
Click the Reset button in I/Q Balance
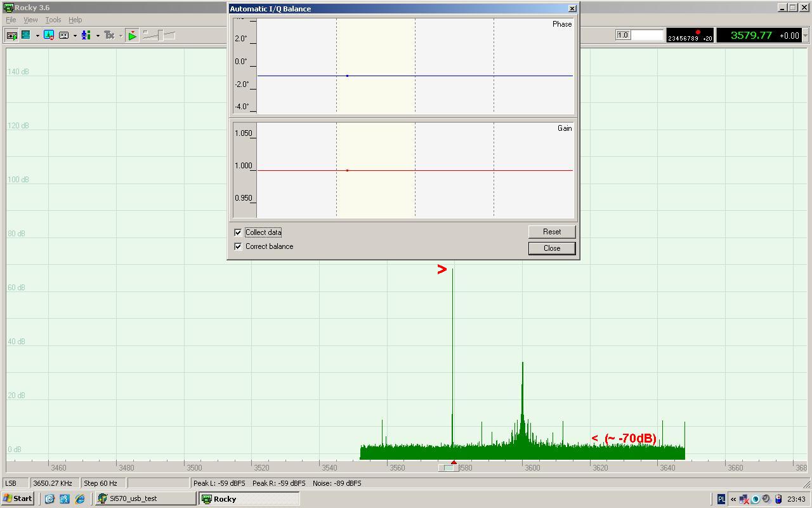tap(551, 232)
